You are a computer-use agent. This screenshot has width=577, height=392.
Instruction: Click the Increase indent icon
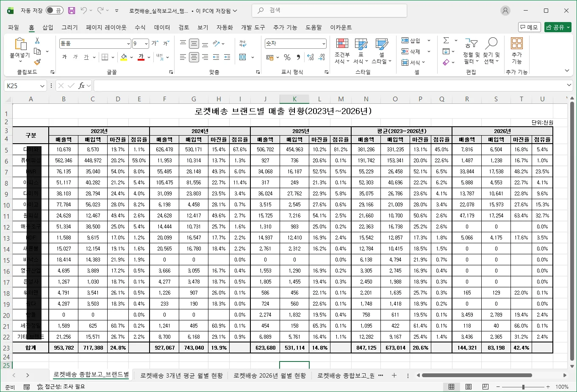227,57
